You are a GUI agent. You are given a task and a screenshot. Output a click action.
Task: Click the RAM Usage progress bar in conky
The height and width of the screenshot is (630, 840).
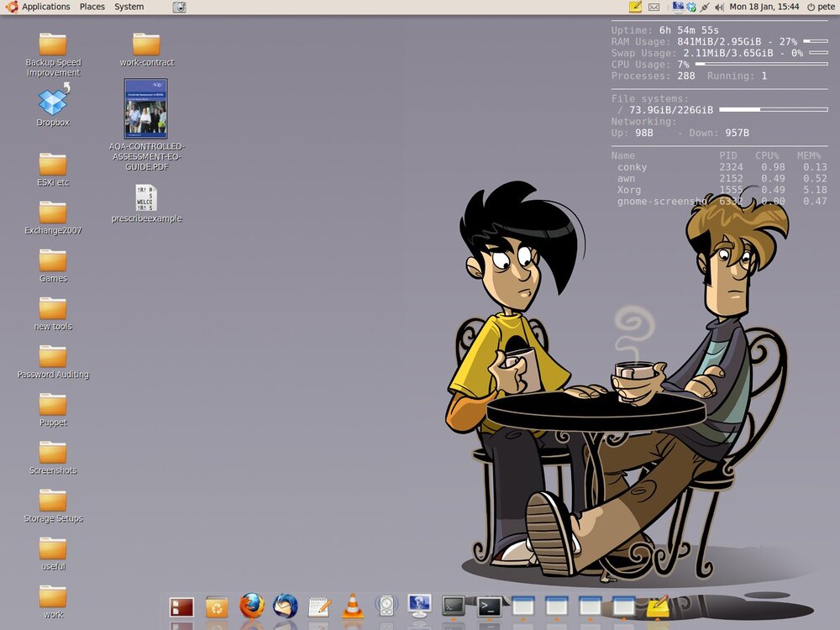pos(816,41)
